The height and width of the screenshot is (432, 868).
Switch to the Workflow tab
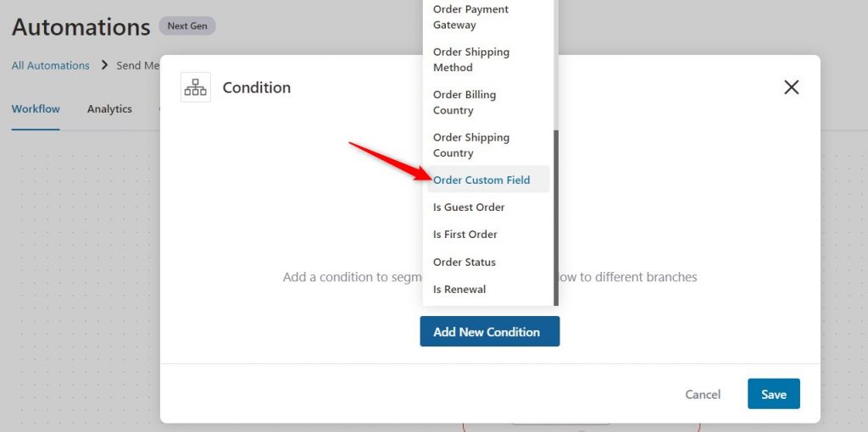point(36,109)
